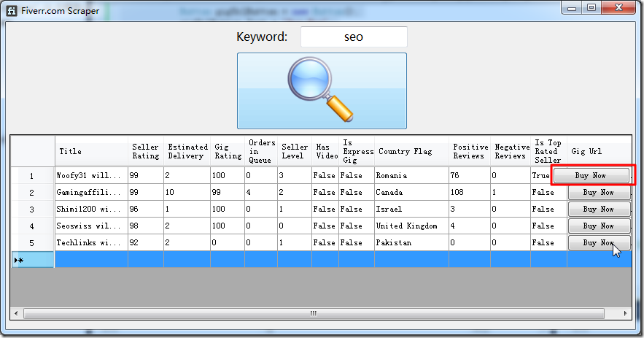Sort by Positive Reviews column header
Viewport: 644px width, 338px height.
coord(470,151)
